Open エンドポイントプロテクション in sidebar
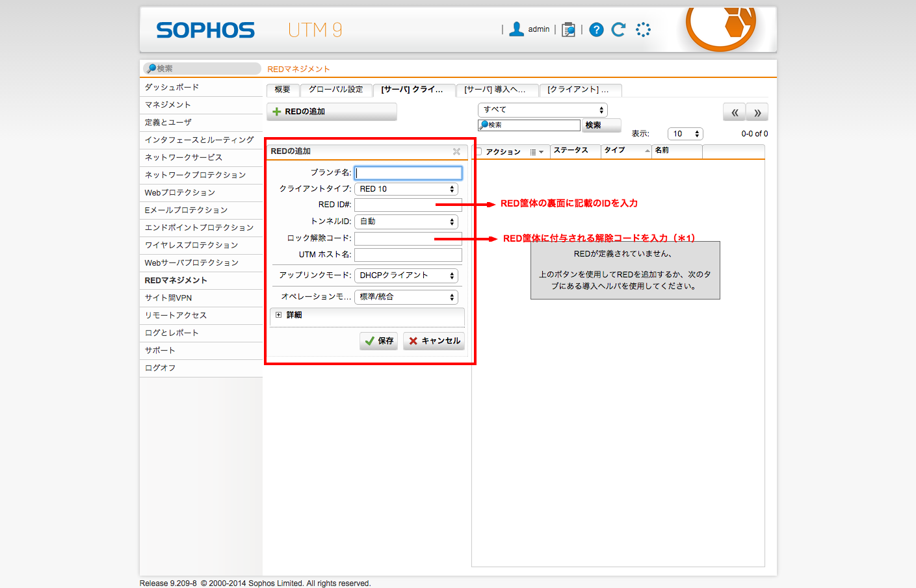 point(201,228)
